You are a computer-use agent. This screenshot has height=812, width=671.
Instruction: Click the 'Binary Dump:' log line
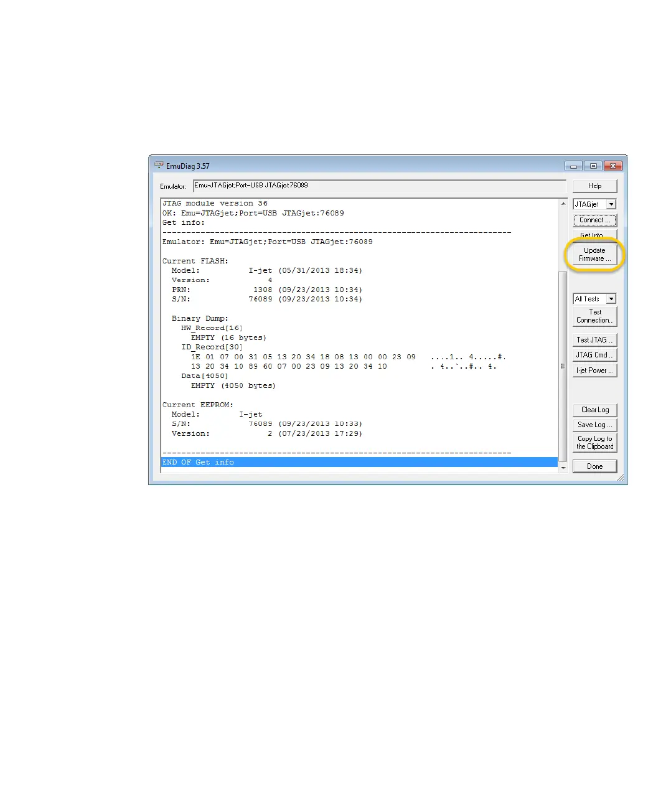[x=200, y=318]
